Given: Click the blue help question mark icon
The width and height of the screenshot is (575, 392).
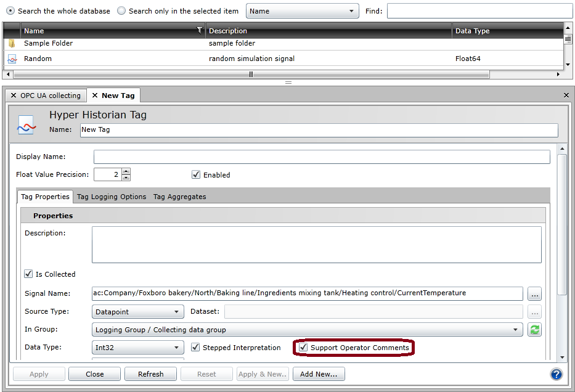Looking at the screenshot, I should point(557,374).
